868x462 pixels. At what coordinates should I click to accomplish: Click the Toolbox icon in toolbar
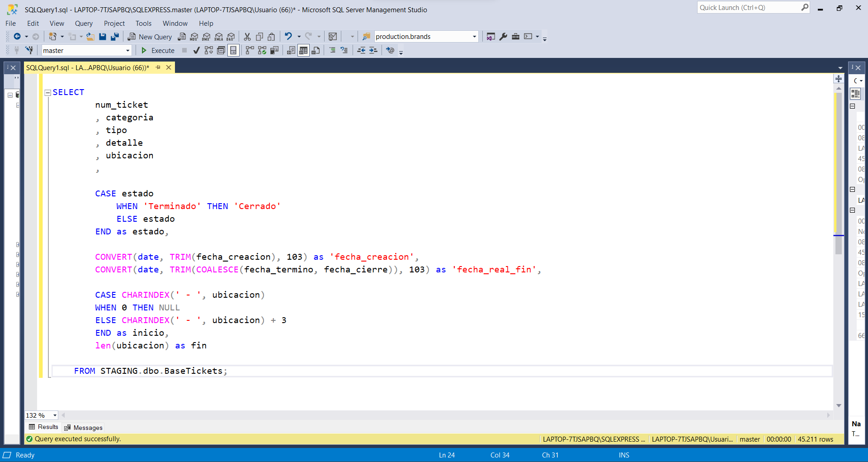515,37
